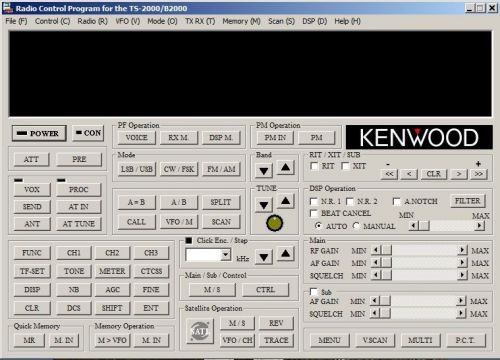The width and height of the screenshot is (500, 360).
Task: Open the kHz step size dropdown
Action: click(x=226, y=255)
